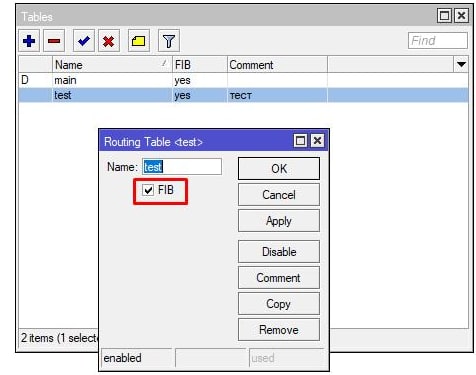Disable the test routing table
This screenshot has height=375, width=476.
click(x=279, y=252)
